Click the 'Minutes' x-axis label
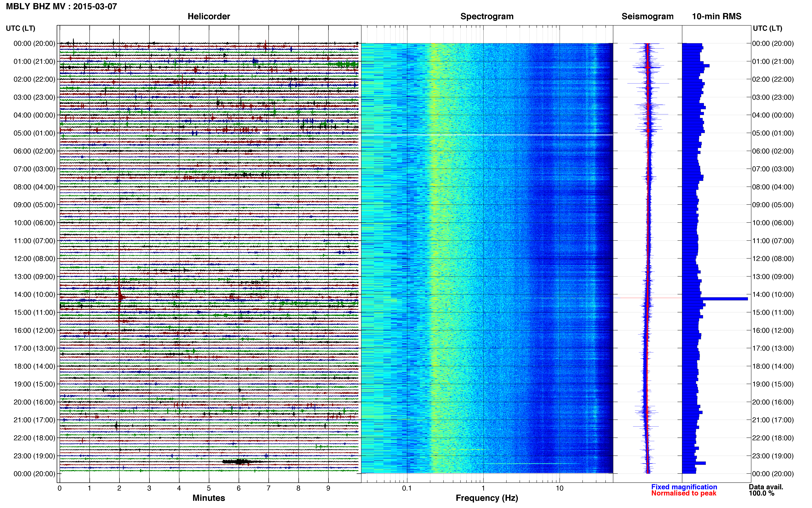The image size is (812, 508). (209, 498)
